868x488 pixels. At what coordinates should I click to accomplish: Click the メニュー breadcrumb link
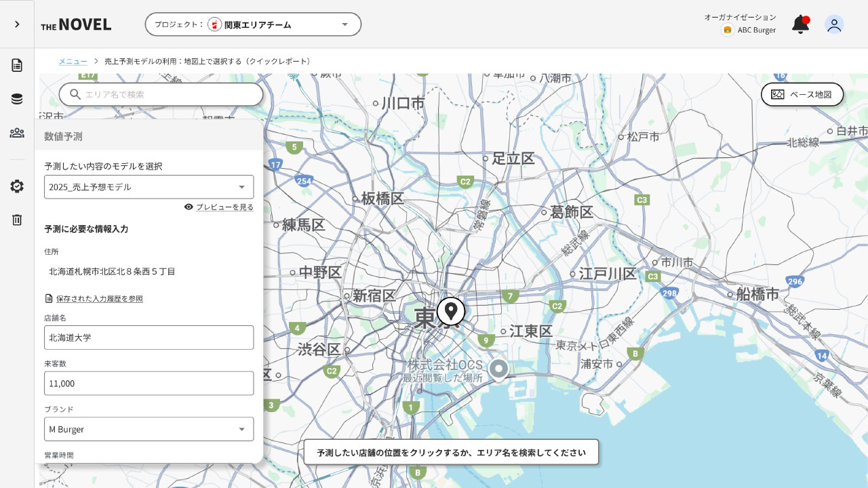click(x=73, y=61)
